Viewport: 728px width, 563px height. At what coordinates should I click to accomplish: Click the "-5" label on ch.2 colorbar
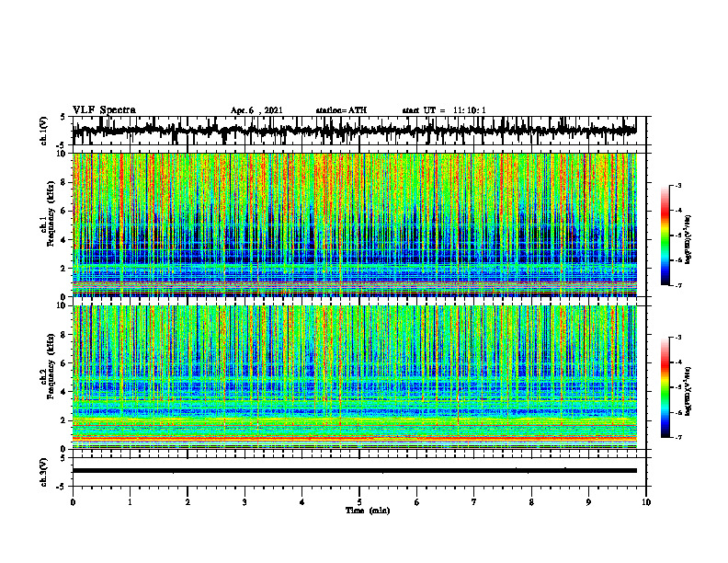(678, 387)
